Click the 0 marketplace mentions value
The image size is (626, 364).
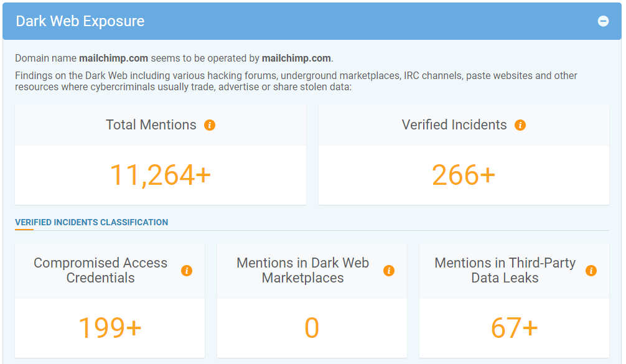312,328
